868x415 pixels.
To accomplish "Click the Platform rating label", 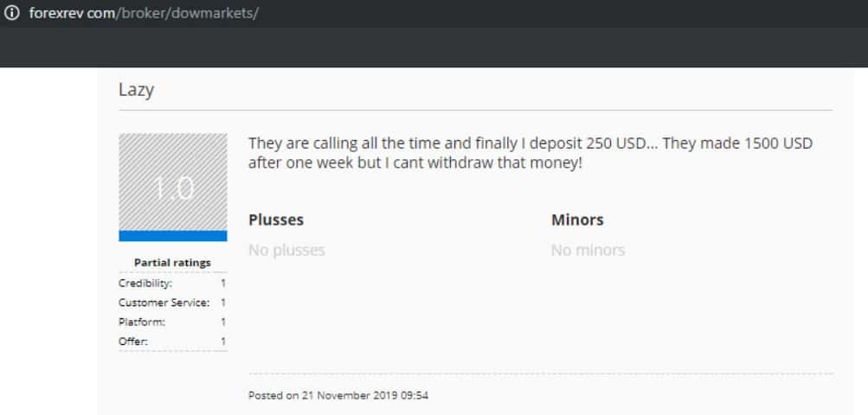I will 142,322.
